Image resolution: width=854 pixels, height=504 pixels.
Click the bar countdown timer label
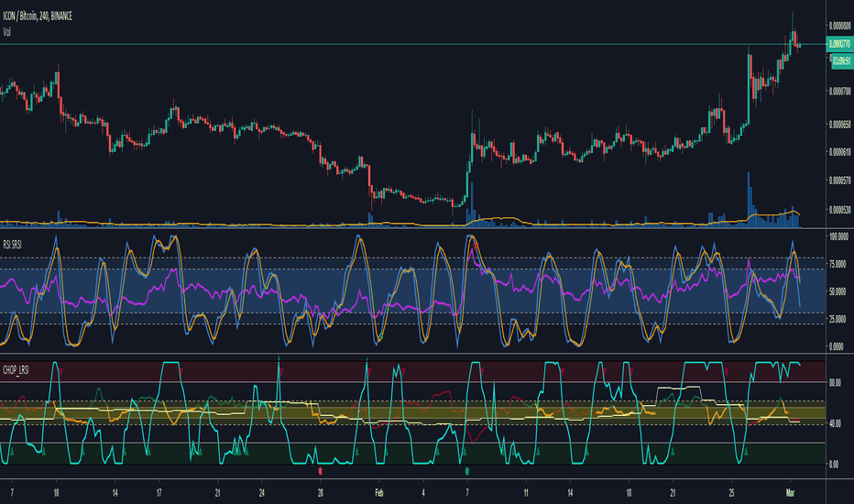841,61
